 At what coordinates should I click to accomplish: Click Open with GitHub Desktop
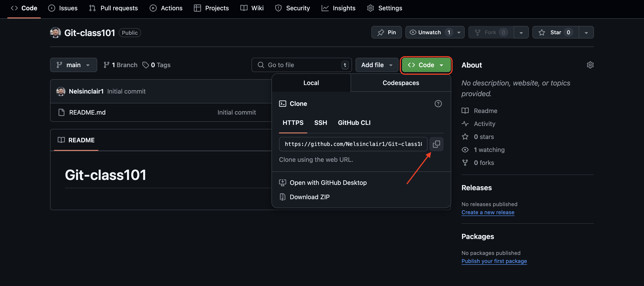328,183
